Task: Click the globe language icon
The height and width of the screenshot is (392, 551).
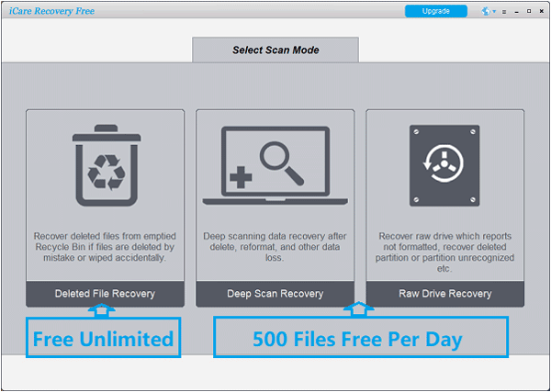Action: (485, 11)
